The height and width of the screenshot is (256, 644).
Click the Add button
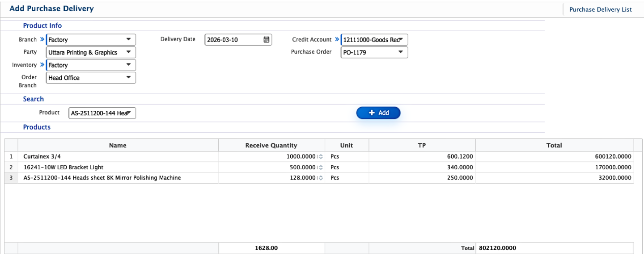(x=378, y=113)
